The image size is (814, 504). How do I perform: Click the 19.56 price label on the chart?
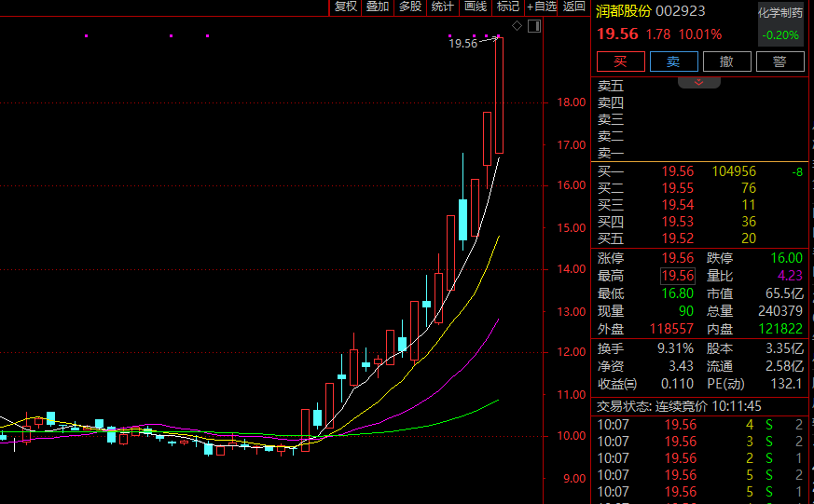(462, 44)
